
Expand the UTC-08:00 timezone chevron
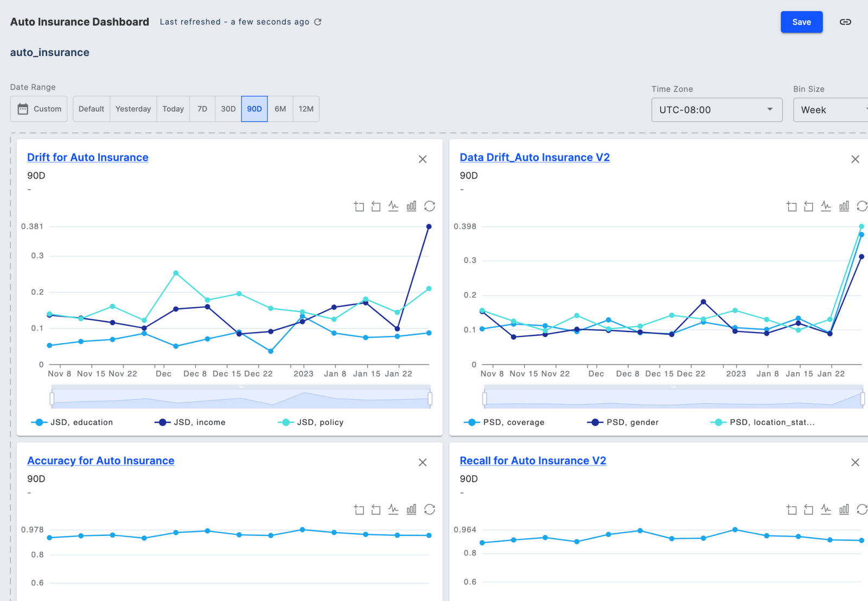(x=769, y=110)
